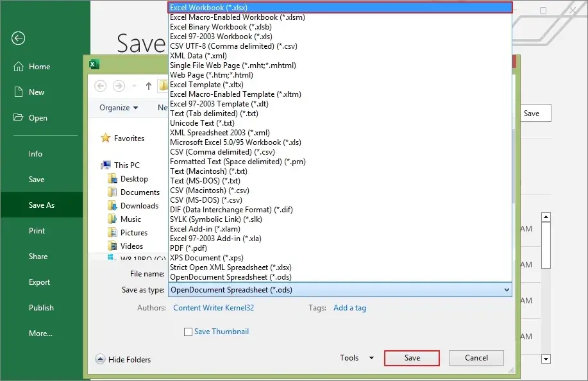Click the Add a tag link

[x=349, y=308]
